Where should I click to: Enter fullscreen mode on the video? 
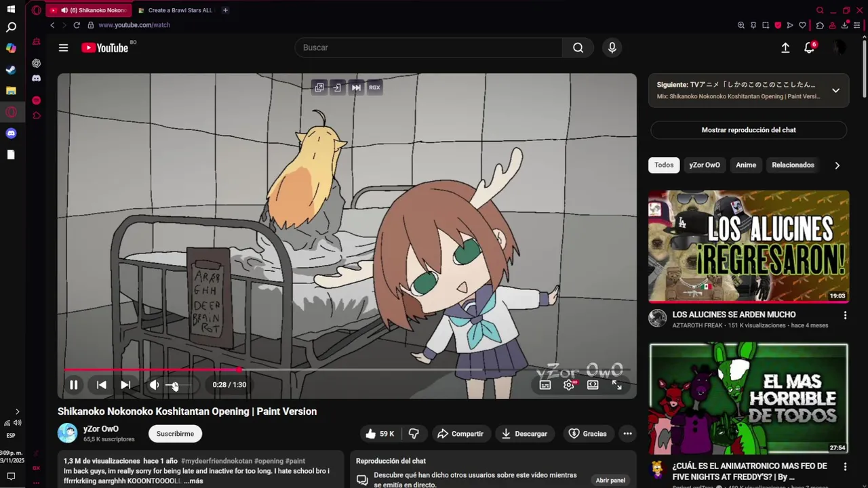pos(617,385)
